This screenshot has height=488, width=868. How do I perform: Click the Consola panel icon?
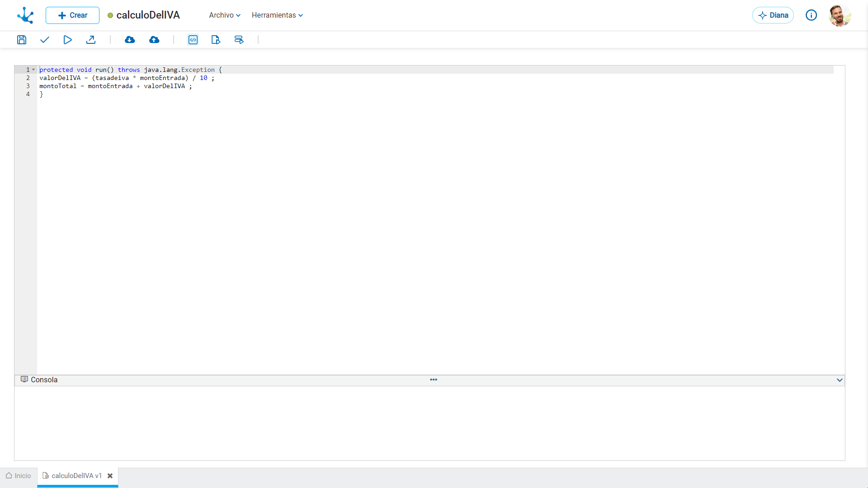[24, 380]
